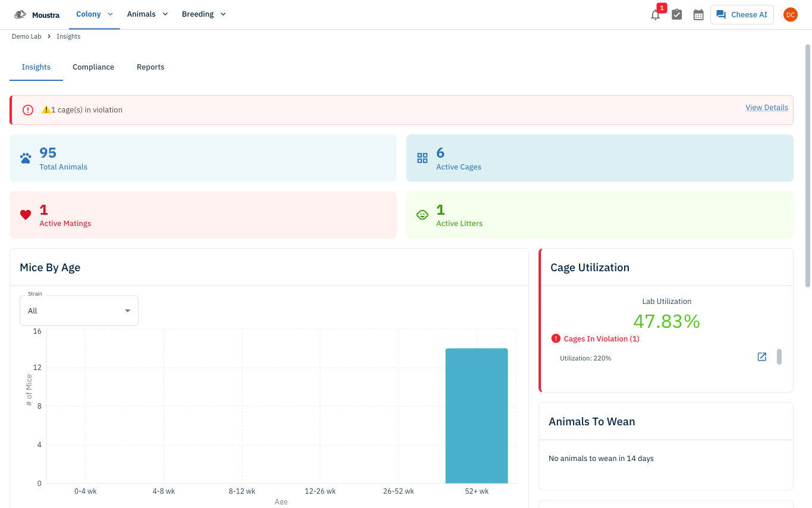This screenshot has width=812, height=508.
Task: Expand the Animals menu
Action: pyautogui.click(x=147, y=14)
